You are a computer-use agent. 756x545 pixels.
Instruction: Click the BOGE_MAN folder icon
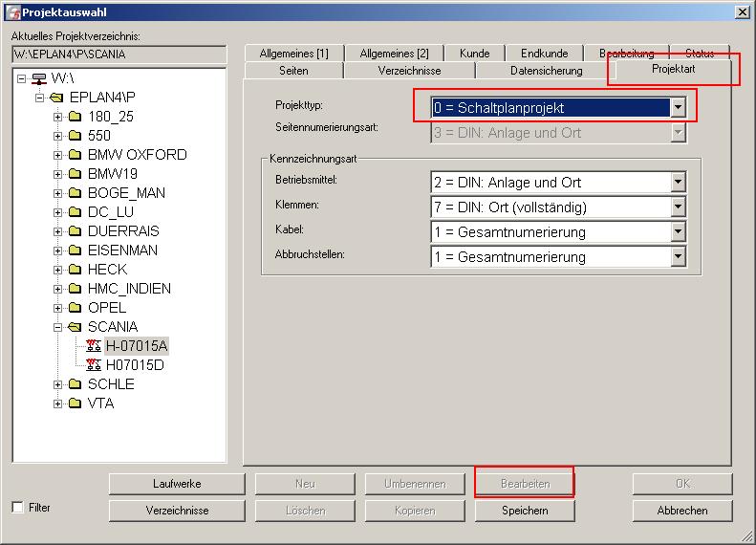click(x=75, y=193)
